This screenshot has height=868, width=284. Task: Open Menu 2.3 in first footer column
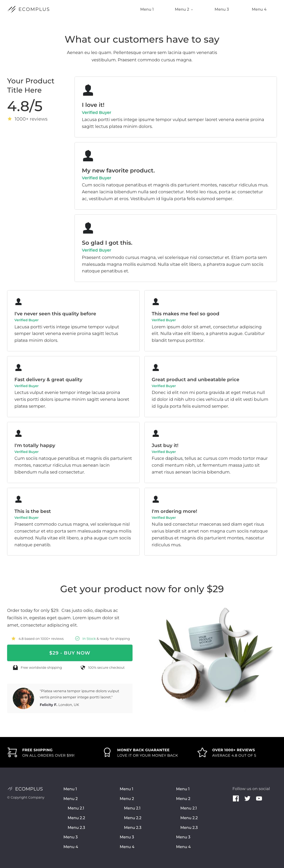76,827
